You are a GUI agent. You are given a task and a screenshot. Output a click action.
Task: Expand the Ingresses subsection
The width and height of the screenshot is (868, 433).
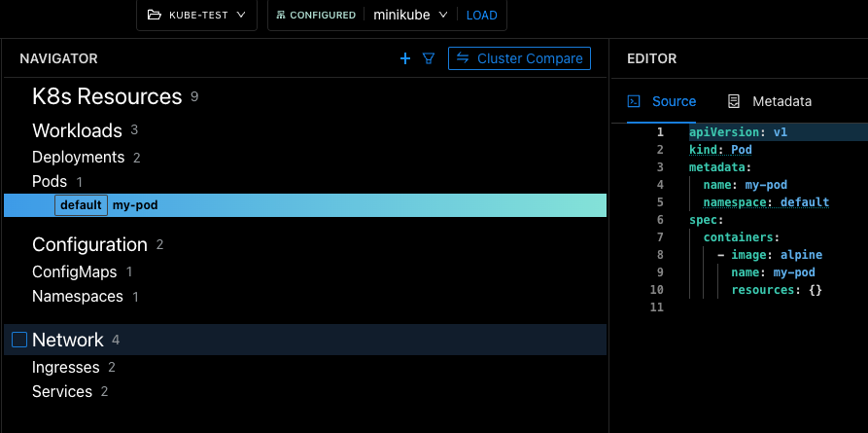pos(65,368)
